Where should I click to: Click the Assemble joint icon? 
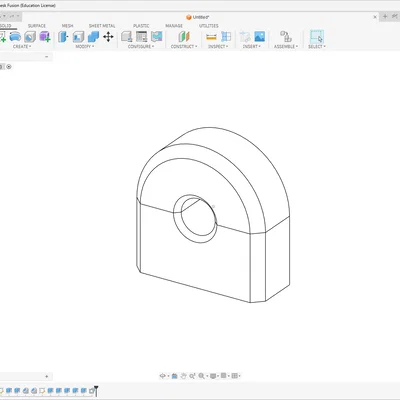click(286, 37)
